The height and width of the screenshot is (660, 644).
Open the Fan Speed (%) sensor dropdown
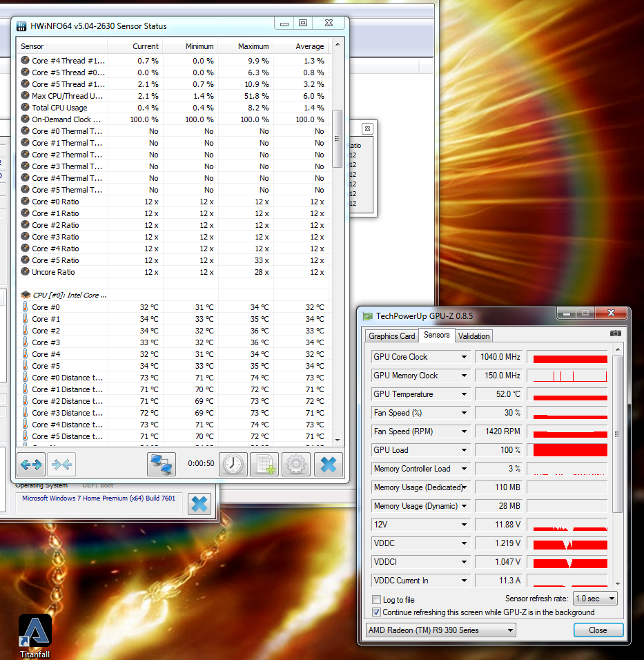pyautogui.click(x=464, y=413)
